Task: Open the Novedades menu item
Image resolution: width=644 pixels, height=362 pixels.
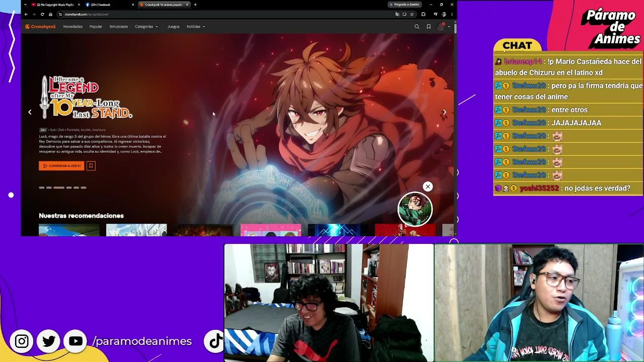Action: [73, 27]
